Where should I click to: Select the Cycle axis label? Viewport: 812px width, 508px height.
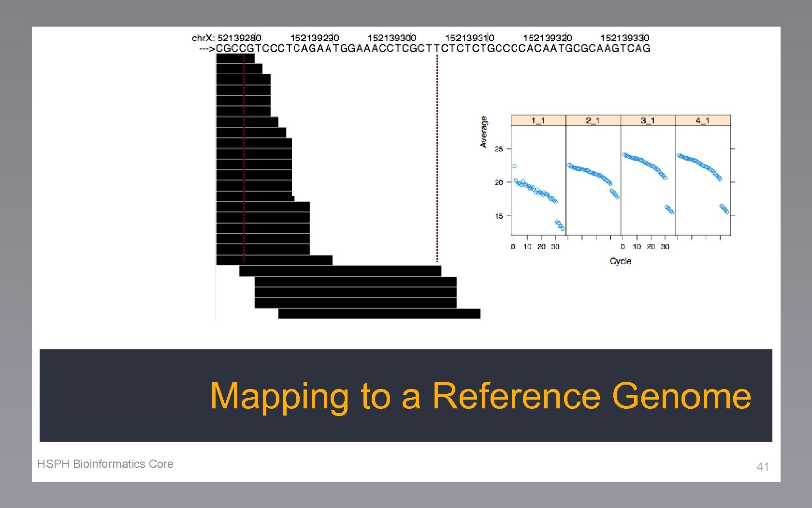coord(621,261)
